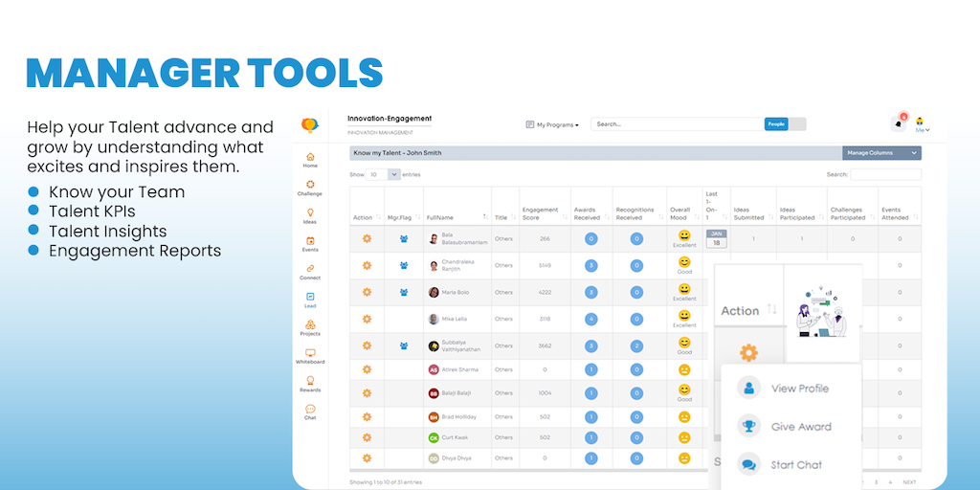Toggle the People search switch
980x490 pixels.
pos(786,124)
